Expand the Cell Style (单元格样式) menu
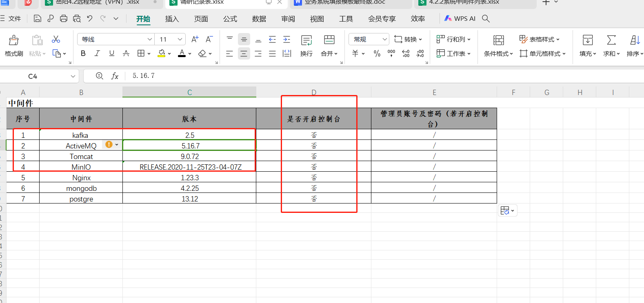Image resolution: width=644 pixels, height=303 pixels. coord(542,53)
